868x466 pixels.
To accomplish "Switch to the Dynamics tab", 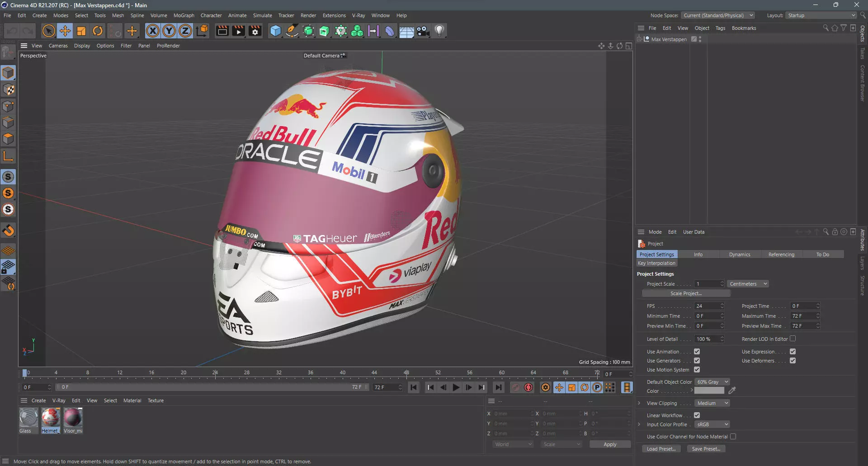I will point(740,254).
